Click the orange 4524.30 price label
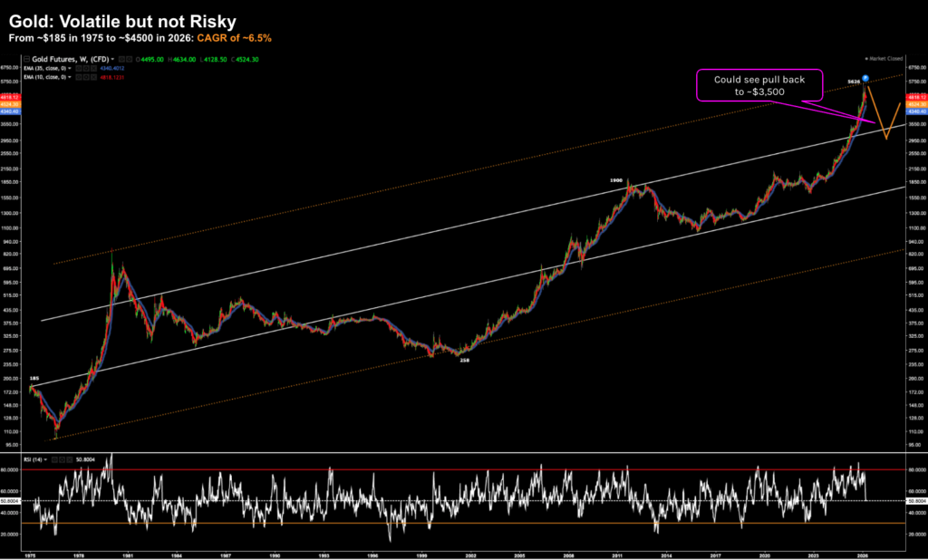928x560 pixels. pyautogui.click(x=914, y=103)
